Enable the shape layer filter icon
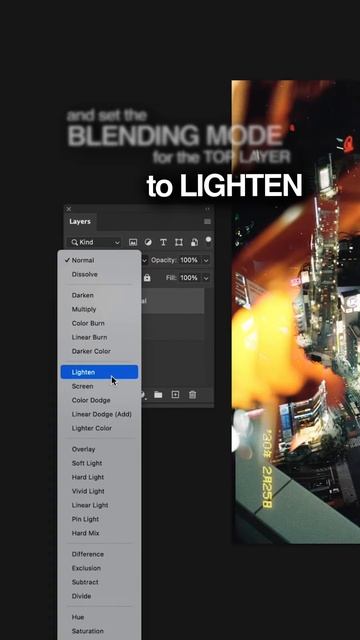 tap(179, 242)
